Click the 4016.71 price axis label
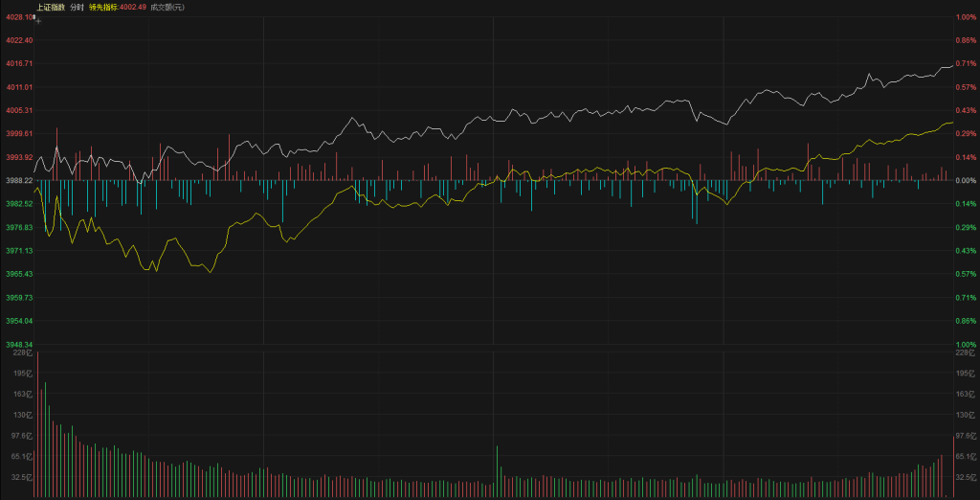This screenshot has width=980, height=500. tap(19, 63)
